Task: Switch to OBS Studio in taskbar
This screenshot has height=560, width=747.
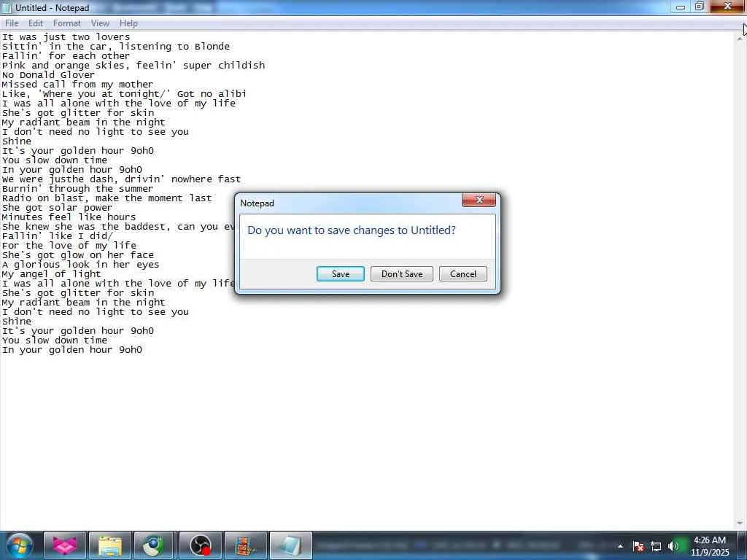Action: pos(200,545)
